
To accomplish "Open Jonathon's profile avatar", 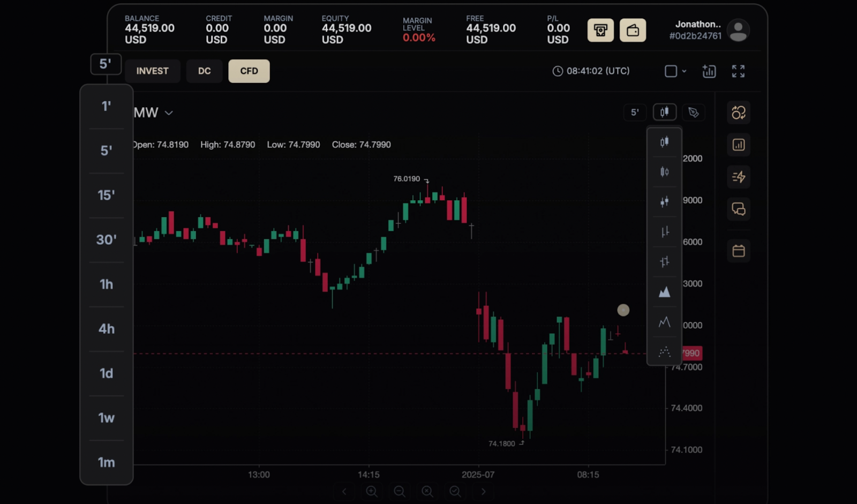I will pos(738,31).
